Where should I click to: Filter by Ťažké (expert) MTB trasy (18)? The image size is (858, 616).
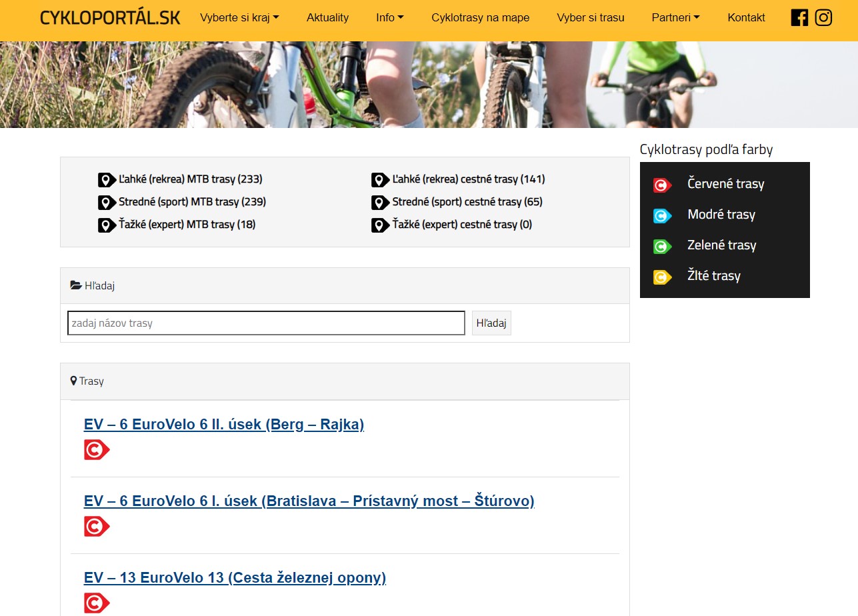187,225
